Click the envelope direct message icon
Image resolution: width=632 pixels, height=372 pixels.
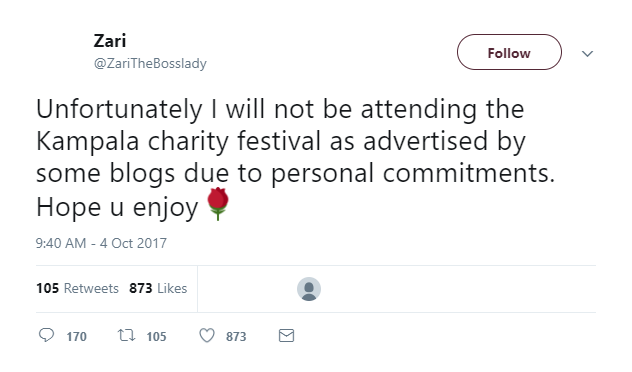pos(286,335)
